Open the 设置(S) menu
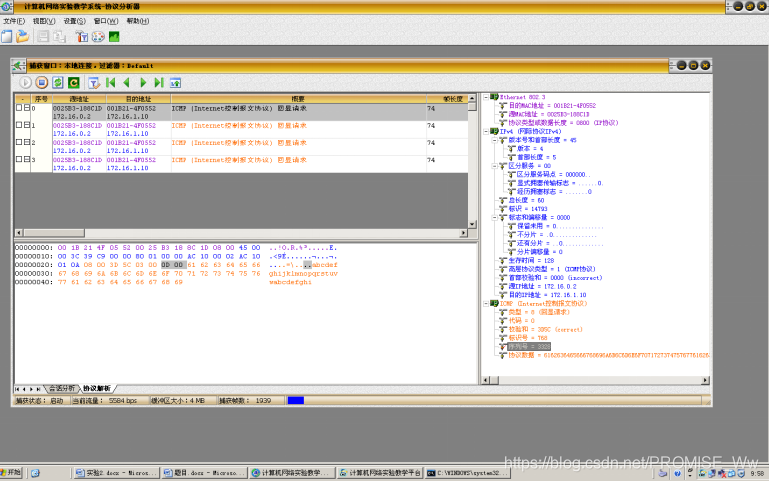The image size is (769, 482). pyautogui.click(x=75, y=21)
